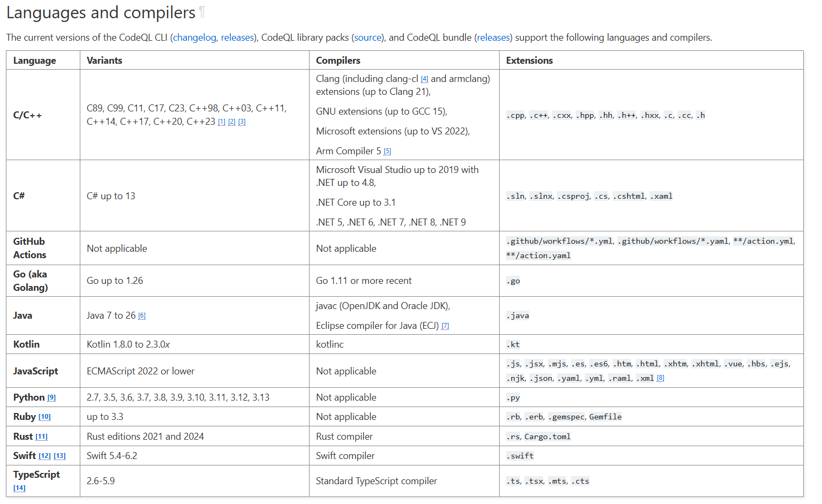Open footnote [14] under TypeScript

tap(19, 488)
